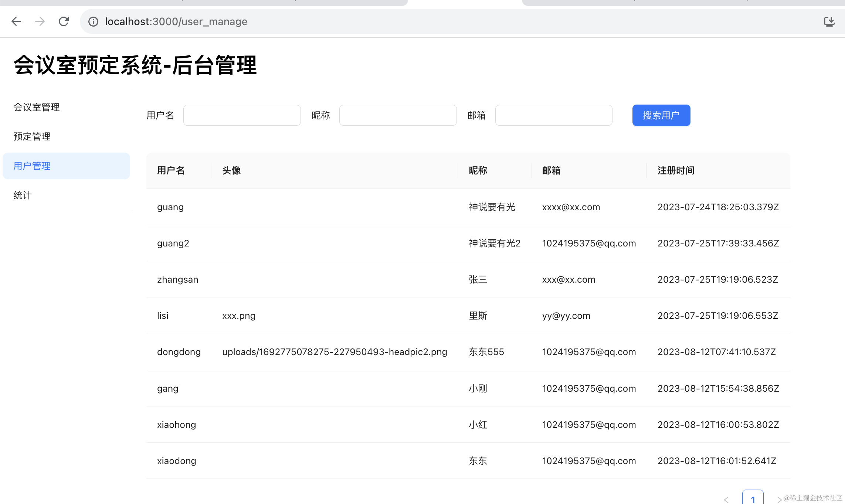Click the browser back arrow
The image size is (845, 504).
click(x=16, y=21)
